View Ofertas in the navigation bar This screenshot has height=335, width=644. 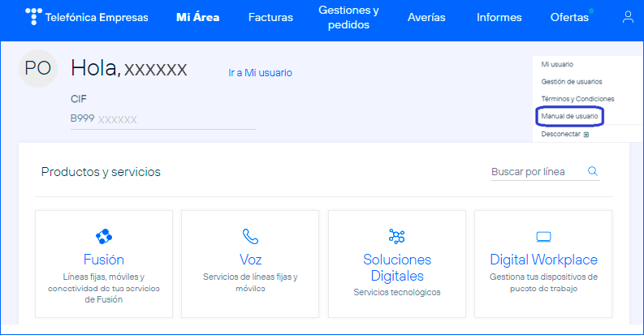point(569,17)
